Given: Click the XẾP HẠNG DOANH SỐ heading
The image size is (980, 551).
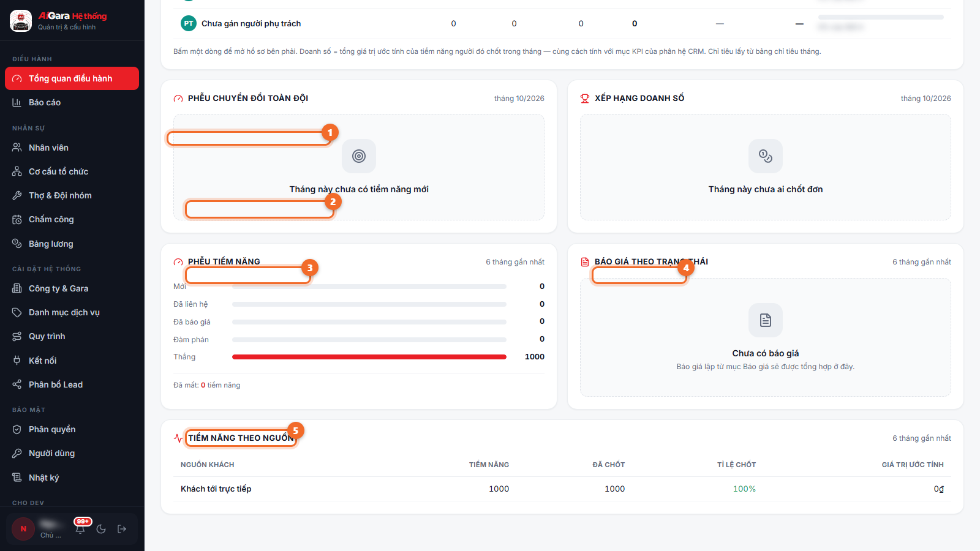Looking at the screenshot, I should (x=639, y=98).
